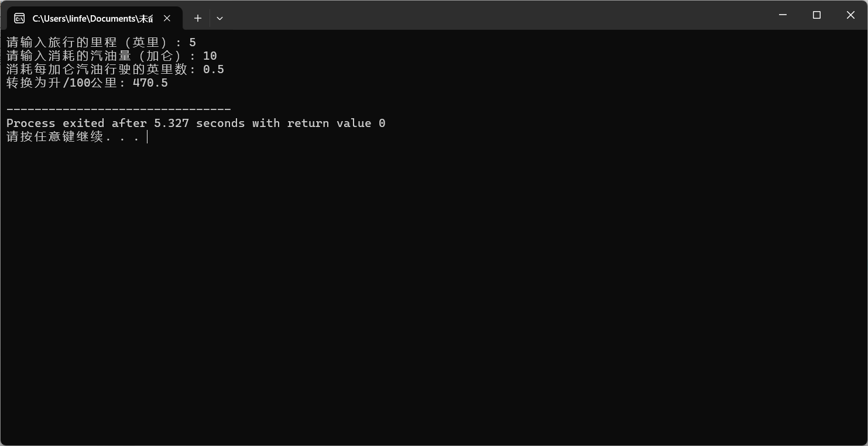Select the C:\Users\linfe\Documents tab title

92,19
